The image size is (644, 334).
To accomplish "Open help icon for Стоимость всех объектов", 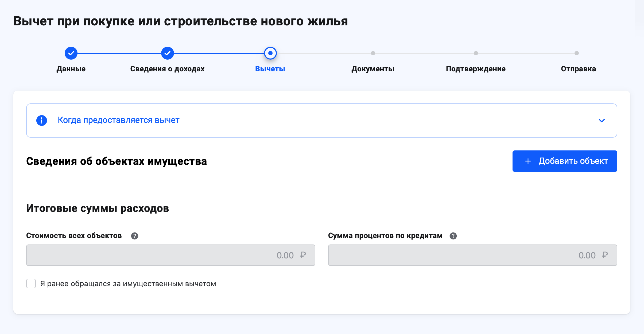I will [x=135, y=236].
